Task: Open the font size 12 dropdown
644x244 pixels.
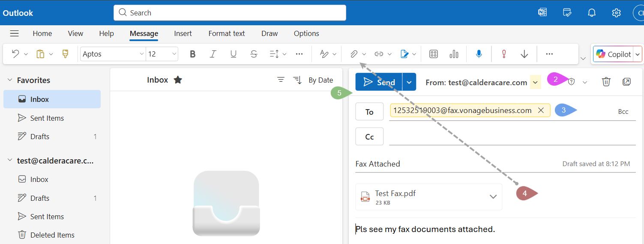Action: point(174,54)
